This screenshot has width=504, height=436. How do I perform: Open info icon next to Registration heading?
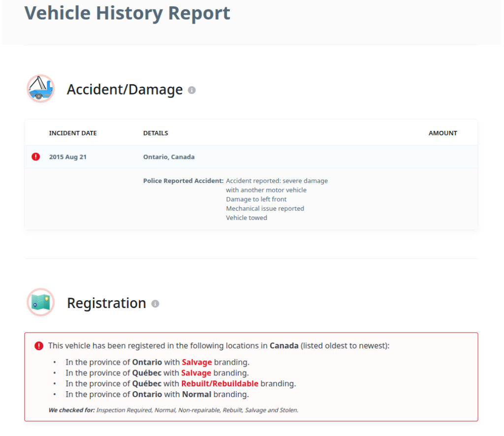click(155, 304)
